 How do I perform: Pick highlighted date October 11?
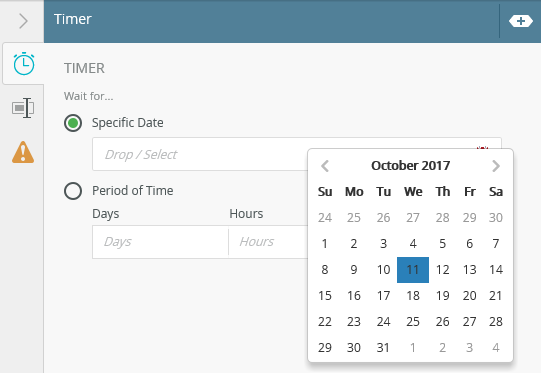pyautogui.click(x=413, y=270)
